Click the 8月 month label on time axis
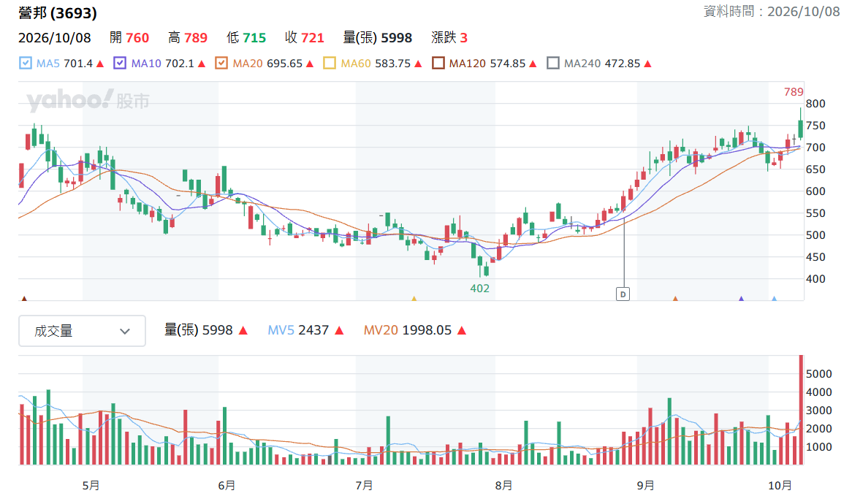 click(503, 485)
